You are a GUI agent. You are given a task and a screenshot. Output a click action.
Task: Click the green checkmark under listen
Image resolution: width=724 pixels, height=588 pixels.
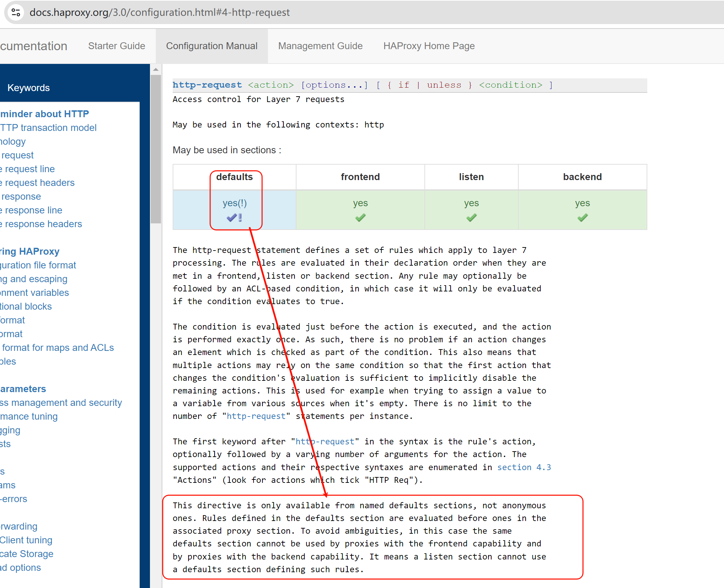[x=471, y=218]
